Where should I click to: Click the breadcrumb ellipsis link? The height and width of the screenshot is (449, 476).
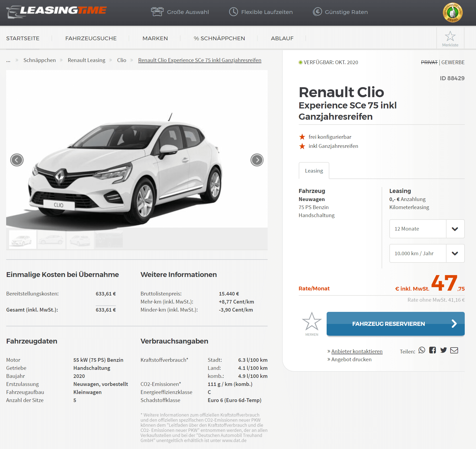click(x=8, y=61)
